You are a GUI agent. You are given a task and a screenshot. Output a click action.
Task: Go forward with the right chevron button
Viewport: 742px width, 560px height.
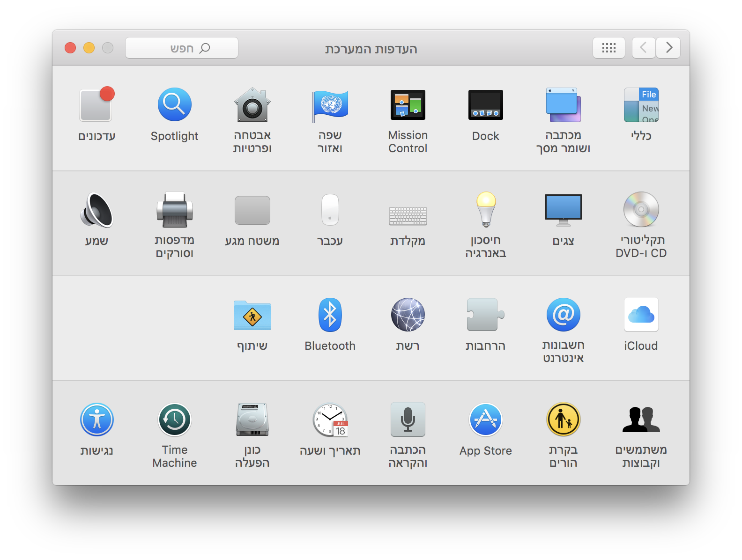668,48
